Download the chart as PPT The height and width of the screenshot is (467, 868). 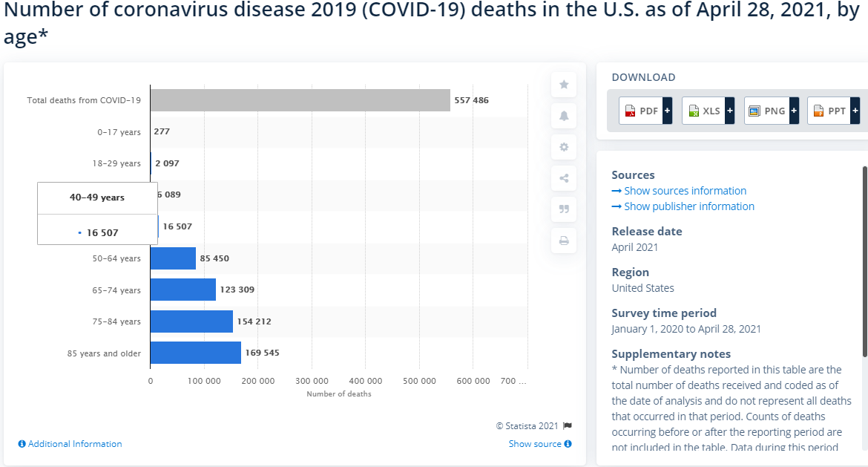click(x=834, y=111)
